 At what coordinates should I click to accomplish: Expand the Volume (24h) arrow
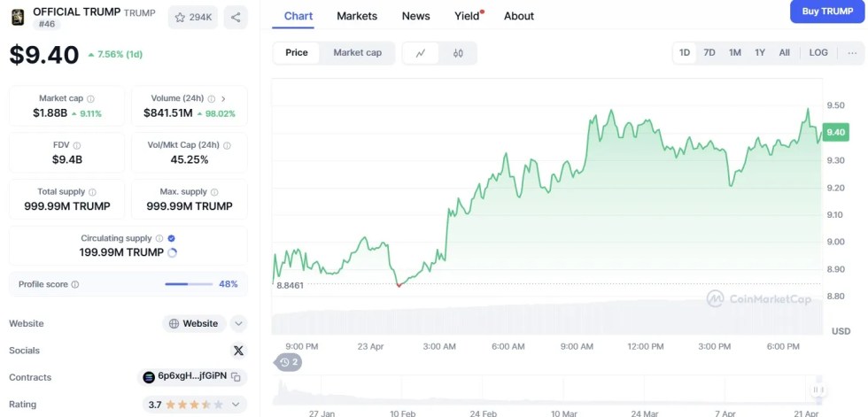(x=223, y=99)
